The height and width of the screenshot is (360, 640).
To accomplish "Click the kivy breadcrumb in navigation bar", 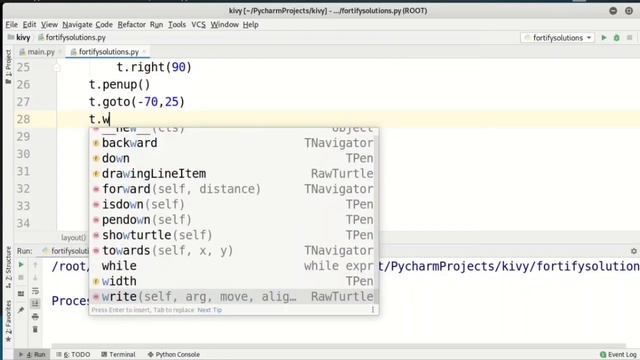I will [x=19, y=38].
